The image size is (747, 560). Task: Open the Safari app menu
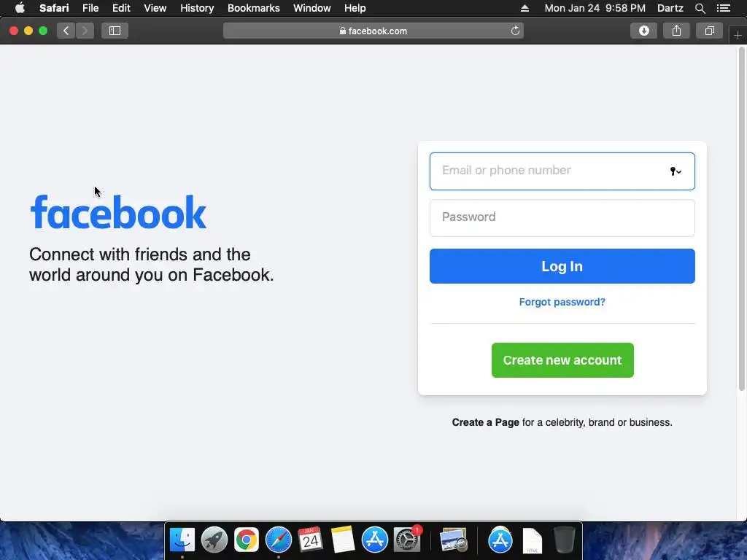[54, 8]
